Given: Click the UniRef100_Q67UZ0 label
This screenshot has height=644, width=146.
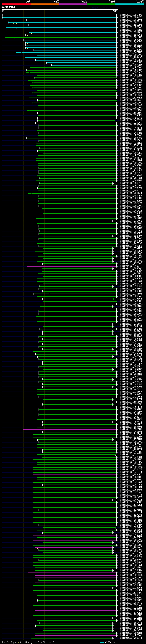Looking at the screenshot, I should (x=131, y=42).
